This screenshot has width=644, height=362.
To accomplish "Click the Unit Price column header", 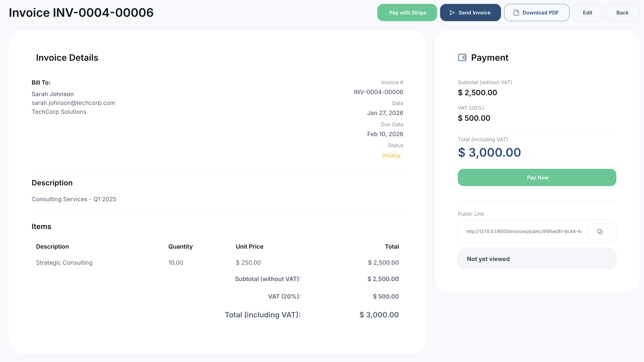I will coord(249,247).
